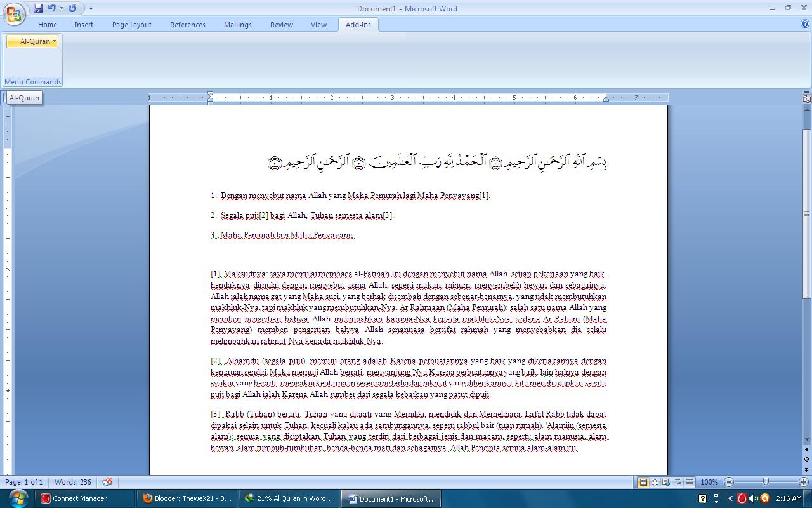Click the first line indent marker on ruler
The height and width of the screenshot is (508, 812).
point(211,95)
